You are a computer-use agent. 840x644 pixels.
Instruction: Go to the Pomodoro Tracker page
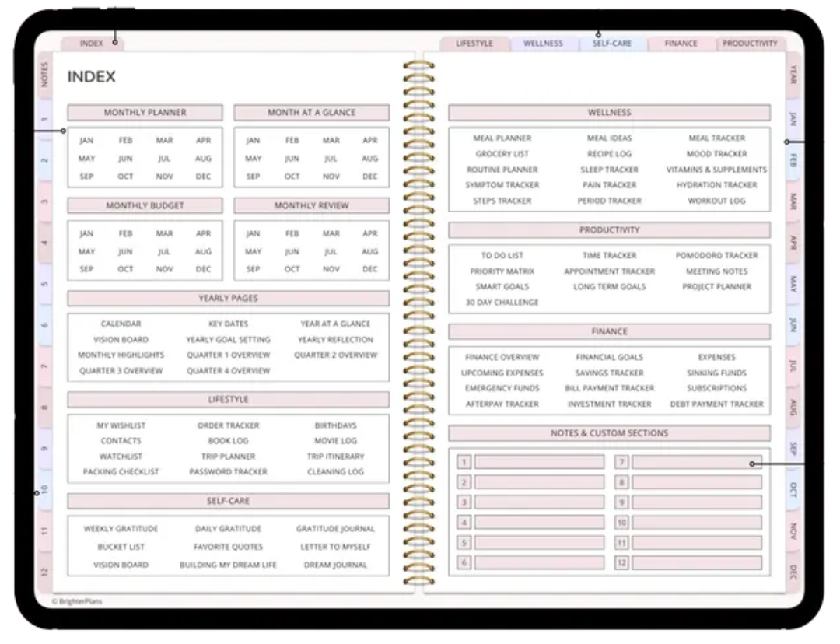(716, 256)
